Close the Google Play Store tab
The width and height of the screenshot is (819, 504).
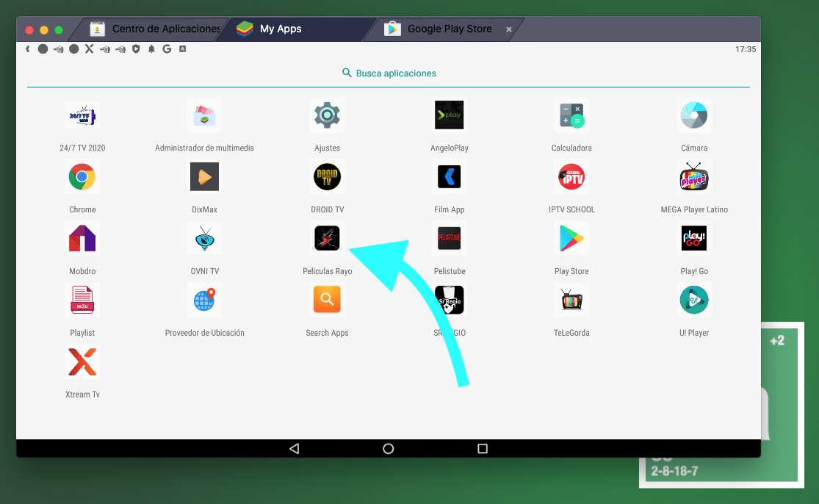click(509, 29)
